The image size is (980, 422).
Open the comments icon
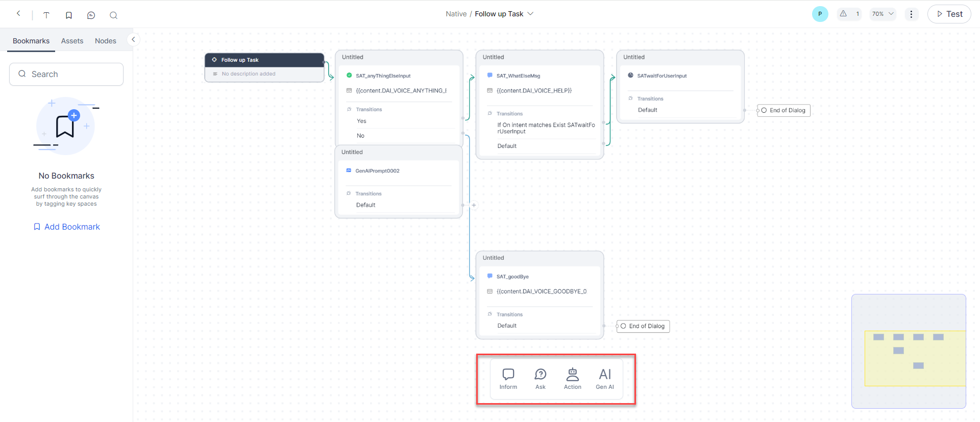tap(91, 15)
